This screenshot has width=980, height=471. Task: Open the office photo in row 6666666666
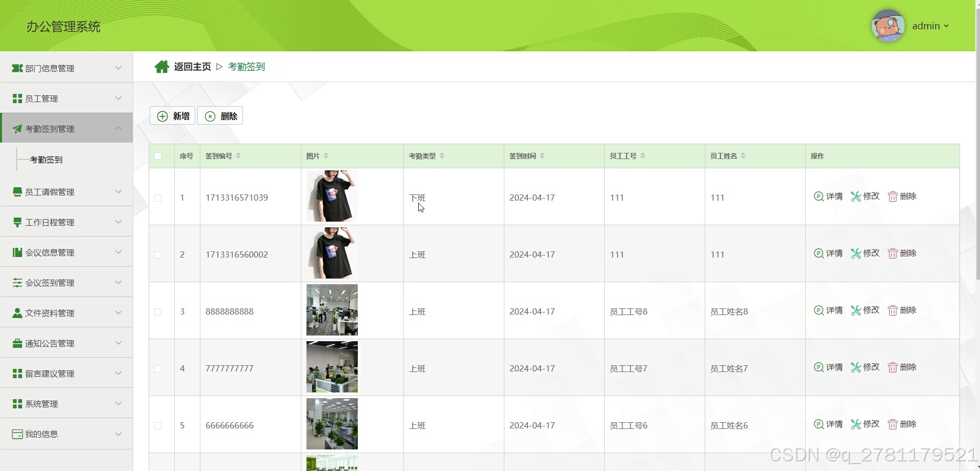[332, 424]
